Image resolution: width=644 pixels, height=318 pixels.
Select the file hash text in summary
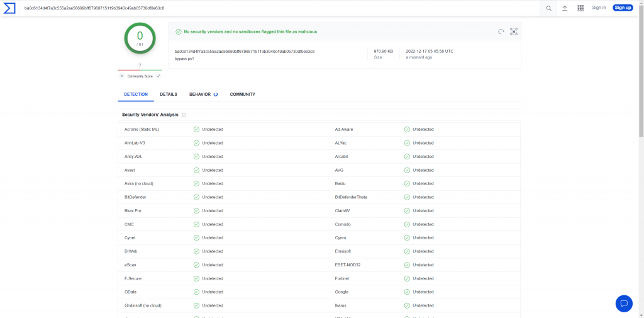pos(245,52)
